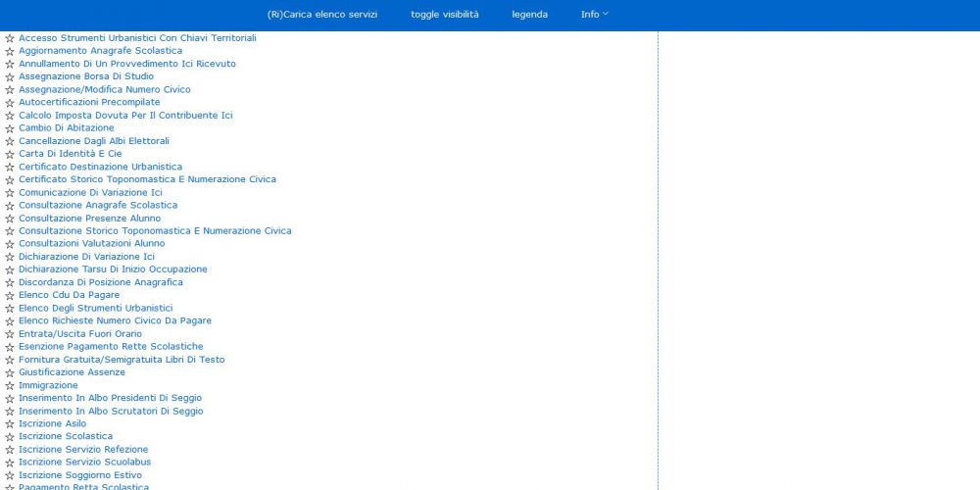The image size is (980, 490).
Task: Star the Aggiornamento Anagrafe Scolastica service
Action: tap(10, 51)
